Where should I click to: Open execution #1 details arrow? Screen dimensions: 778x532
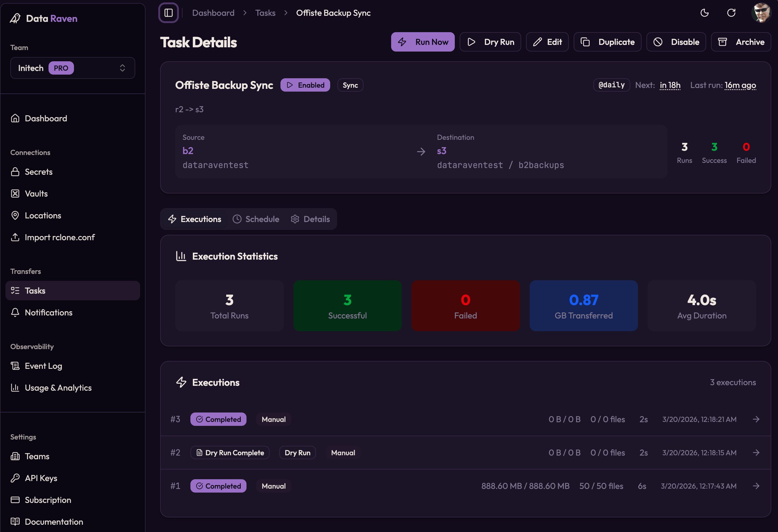[x=756, y=486]
